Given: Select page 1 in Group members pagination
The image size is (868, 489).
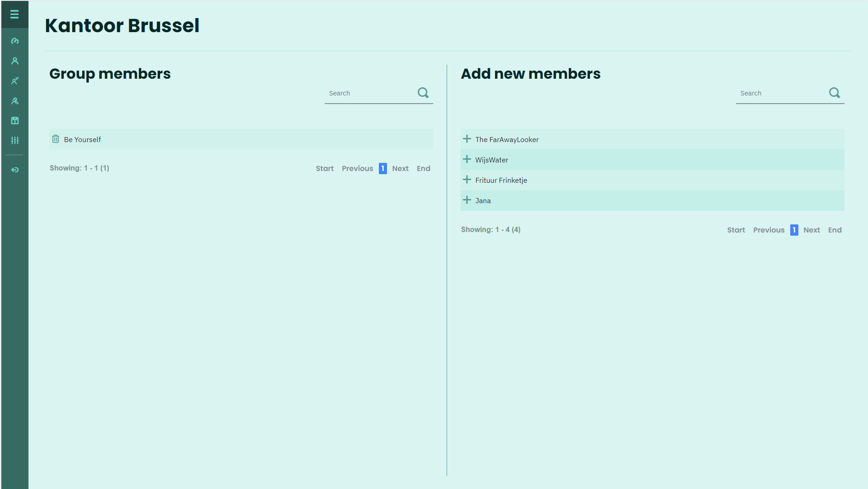Looking at the screenshot, I should point(383,168).
